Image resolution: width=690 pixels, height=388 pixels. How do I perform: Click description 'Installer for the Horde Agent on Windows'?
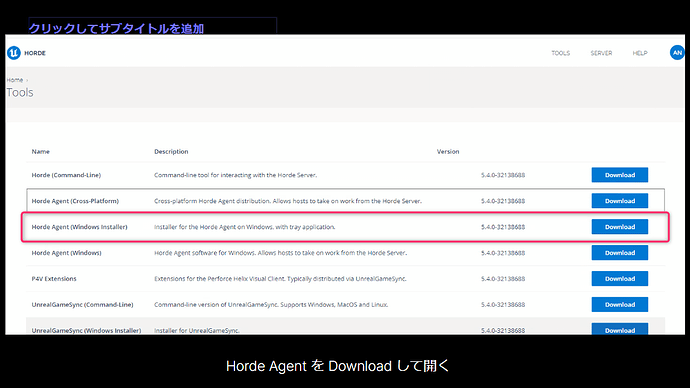coord(245,227)
